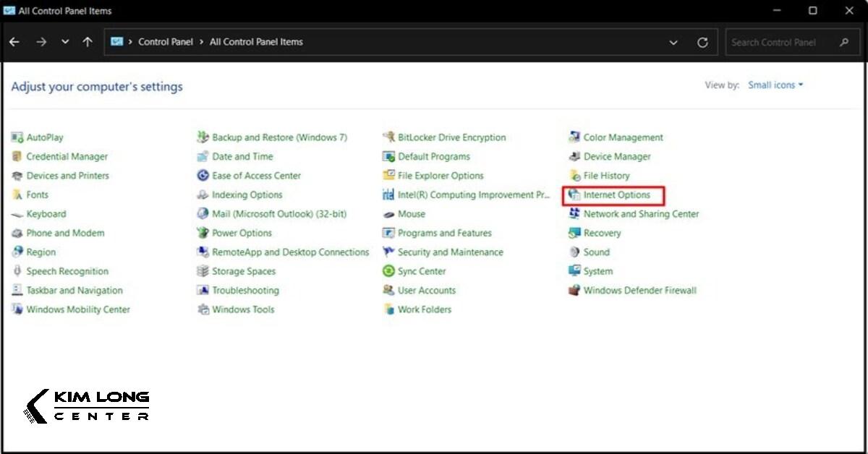Screen dimensions: 868x454
Task: Click the Search Control Panel field
Action: (x=783, y=43)
